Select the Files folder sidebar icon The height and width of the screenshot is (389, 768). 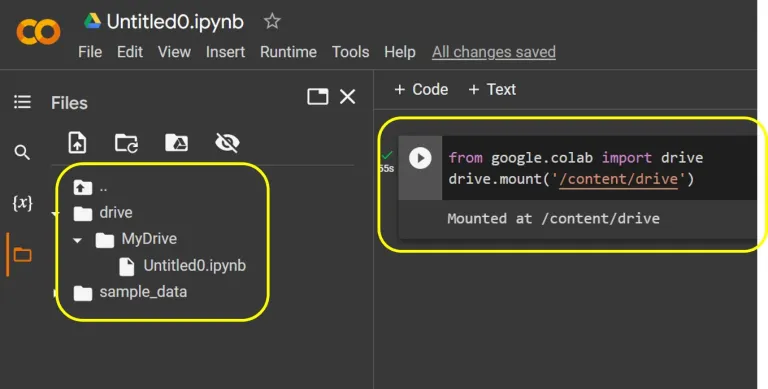(x=23, y=255)
